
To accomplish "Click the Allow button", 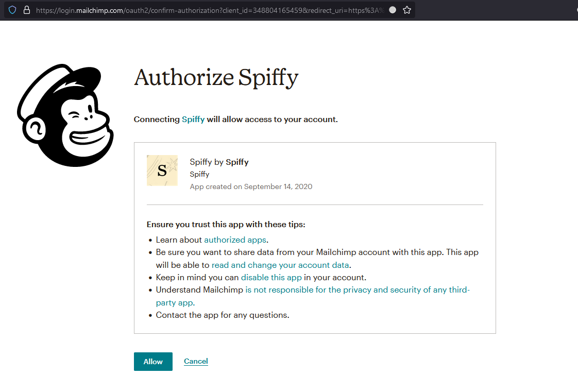I will 153,362.
